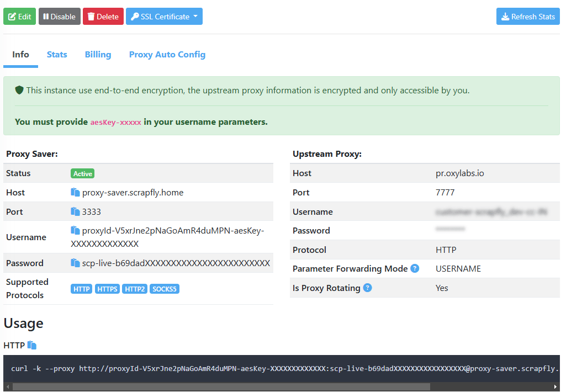Click the Refresh Stats button
The image size is (561, 392).
[x=527, y=16]
